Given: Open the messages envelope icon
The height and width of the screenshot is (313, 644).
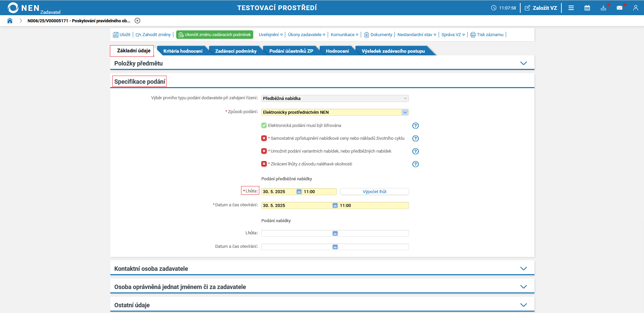Looking at the screenshot, I should point(619,8).
